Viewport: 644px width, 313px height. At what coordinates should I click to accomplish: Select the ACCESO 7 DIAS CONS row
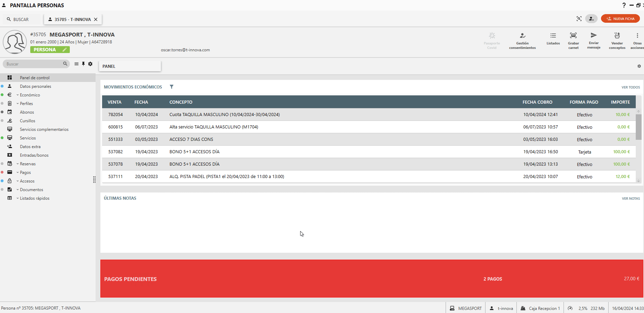pos(369,139)
